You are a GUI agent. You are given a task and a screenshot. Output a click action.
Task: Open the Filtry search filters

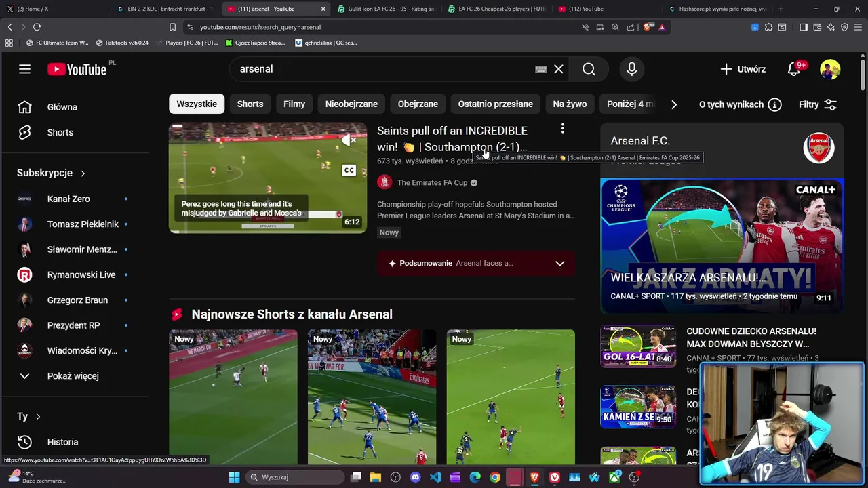[x=818, y=104]
